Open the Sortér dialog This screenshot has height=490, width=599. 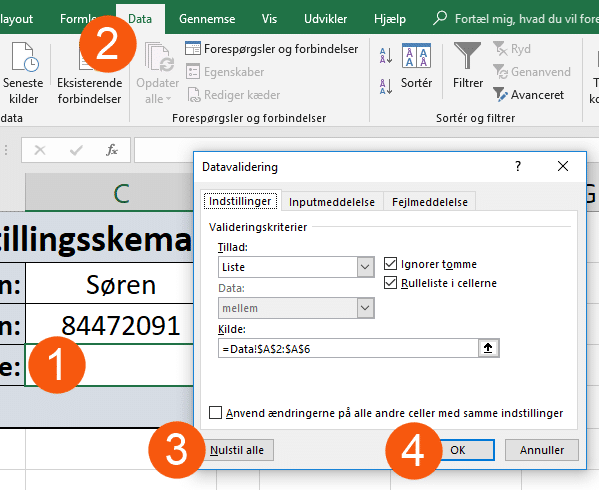click(416, 65)
